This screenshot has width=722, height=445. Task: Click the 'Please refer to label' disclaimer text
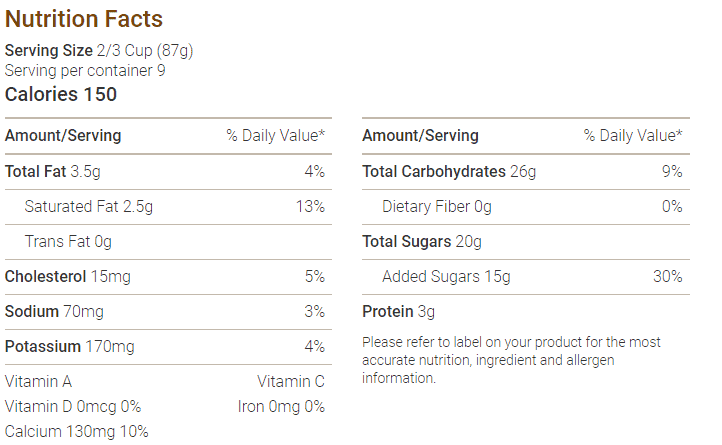[511, 360]
